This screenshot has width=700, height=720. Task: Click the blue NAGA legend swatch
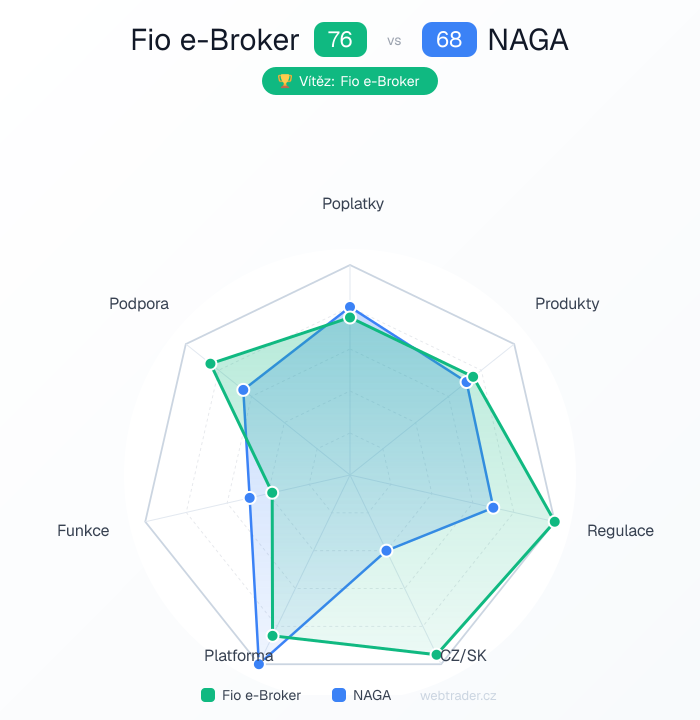[339, 695]
